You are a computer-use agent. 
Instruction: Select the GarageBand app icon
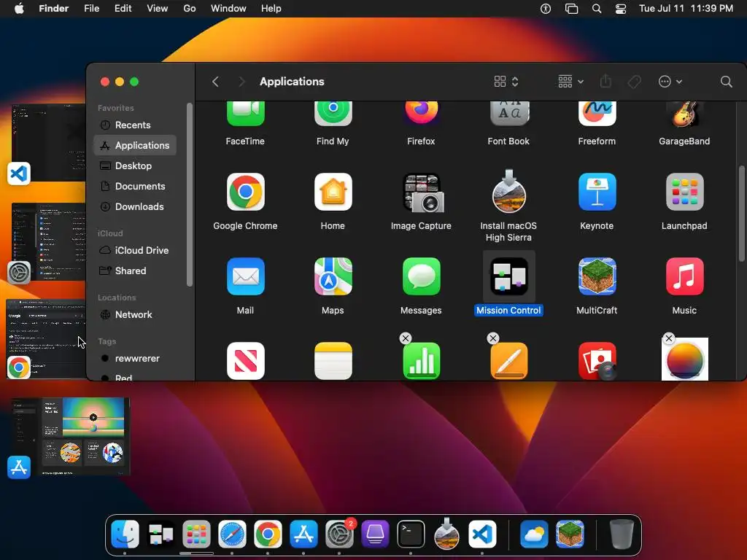pos(684,114)
